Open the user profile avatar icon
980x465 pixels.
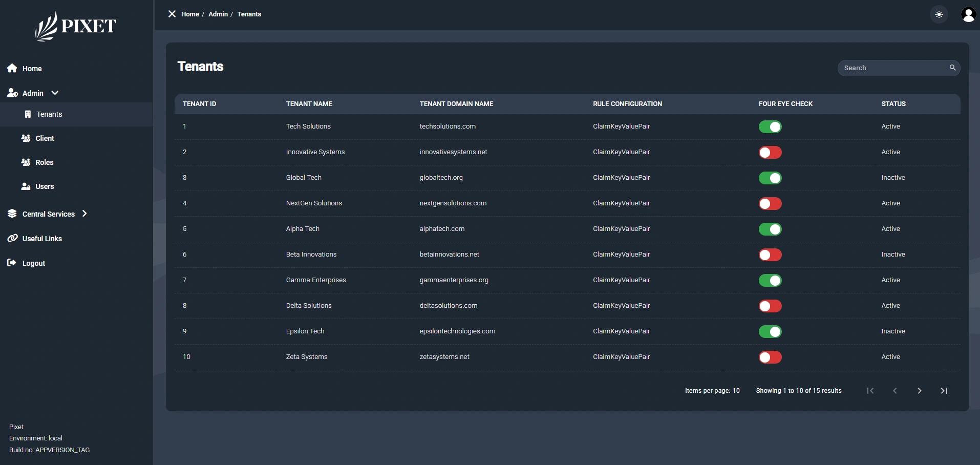tap(968, 15)
